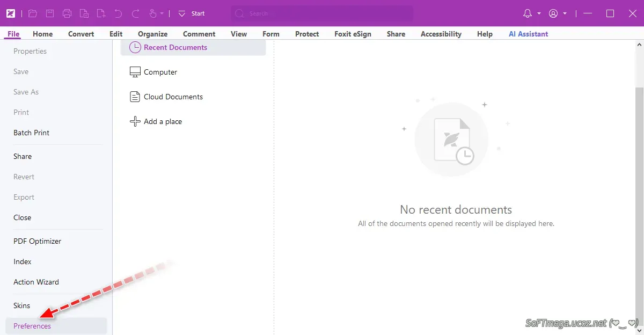
Task: Click the Redo arrow icon
Action: [x=135, y=13]
